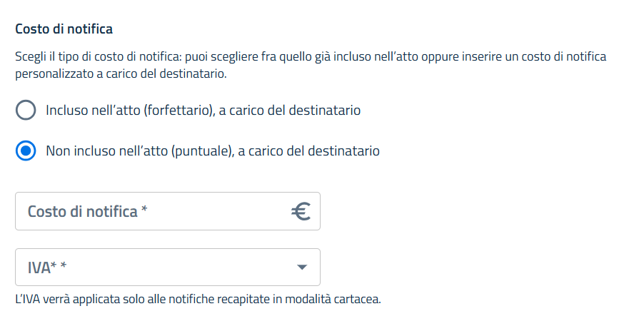Expand the IVA combo box via its caret
Image resolution: width=644 pixels, height=326 pixels.
(x=302, y=268)
